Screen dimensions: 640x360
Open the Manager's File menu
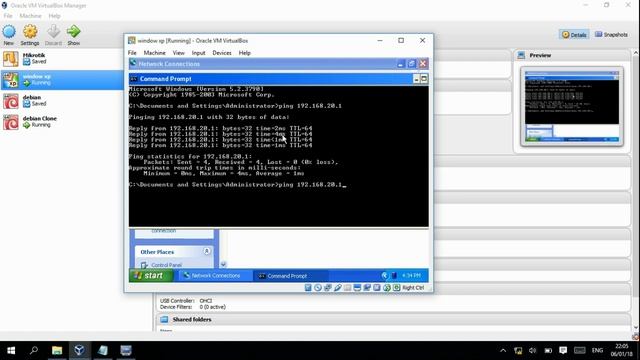point(8,16)
